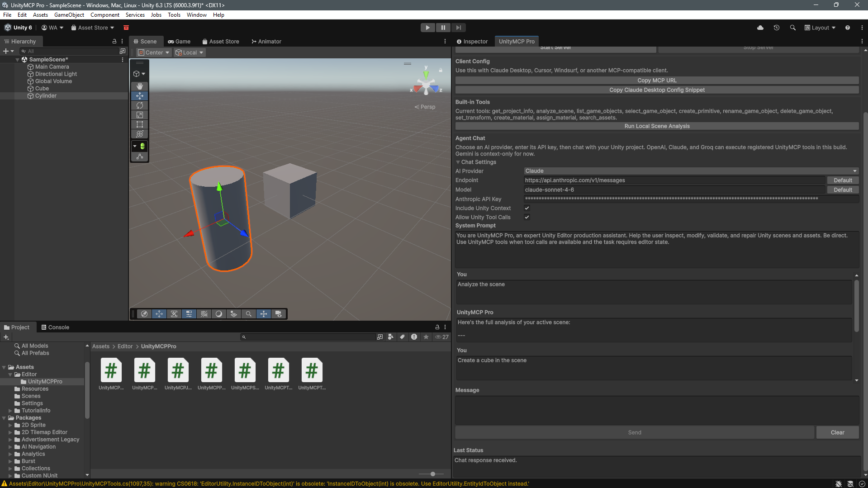Switch to the Game tab
The width and height of the screenshot is (868, 488).
pyautogui.click(x=179, y=41)
